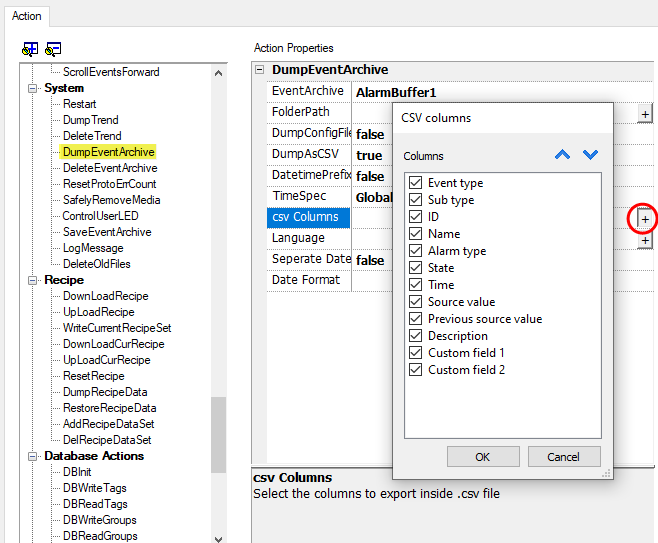This screenshot has height=543, width=658.
Task: Switch to the Action tab
Action: [x=27, y=16]
